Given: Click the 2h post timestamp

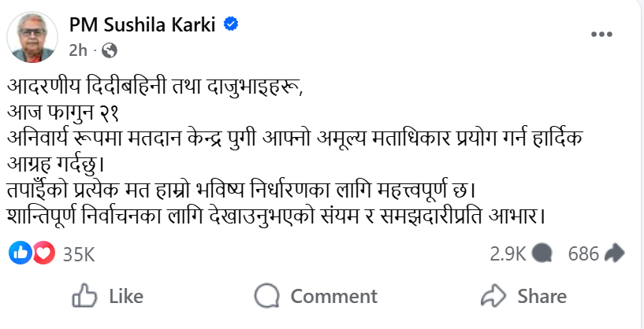Looking at the screenshot, I should pyautogui.click(x=77, y=50).
